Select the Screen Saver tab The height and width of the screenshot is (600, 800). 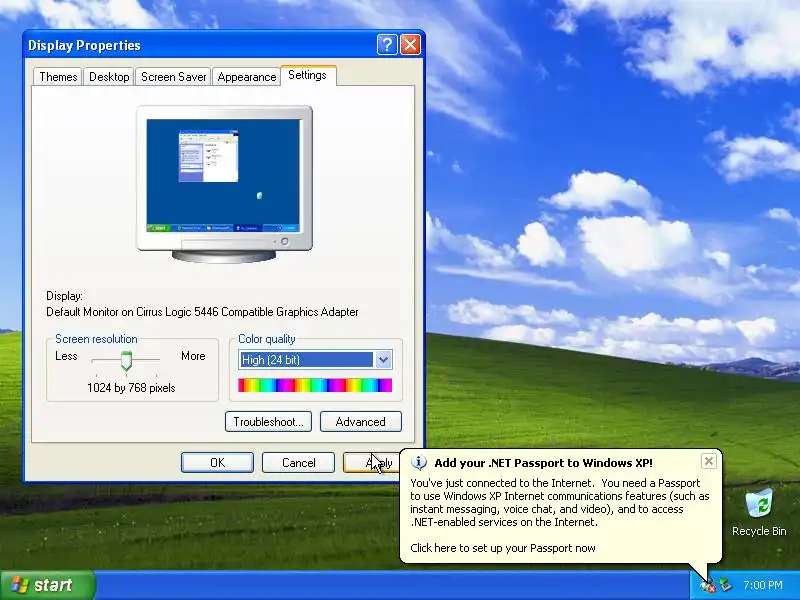[173, 77]
